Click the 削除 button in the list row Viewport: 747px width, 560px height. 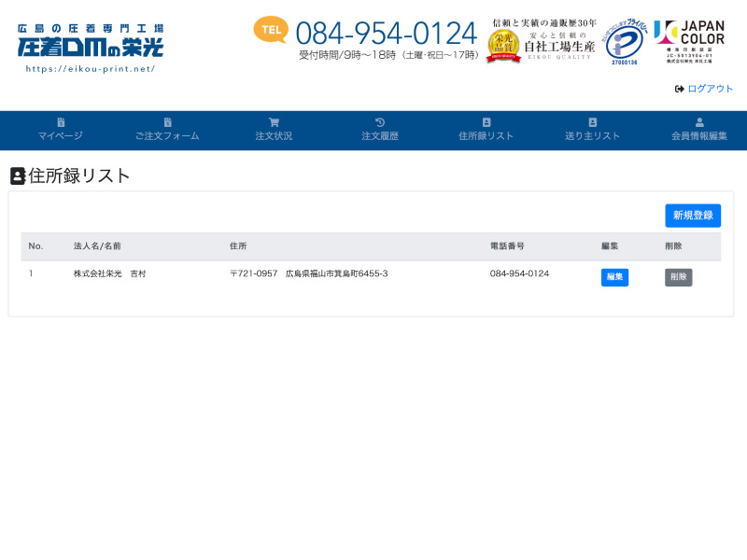point(678,276)
